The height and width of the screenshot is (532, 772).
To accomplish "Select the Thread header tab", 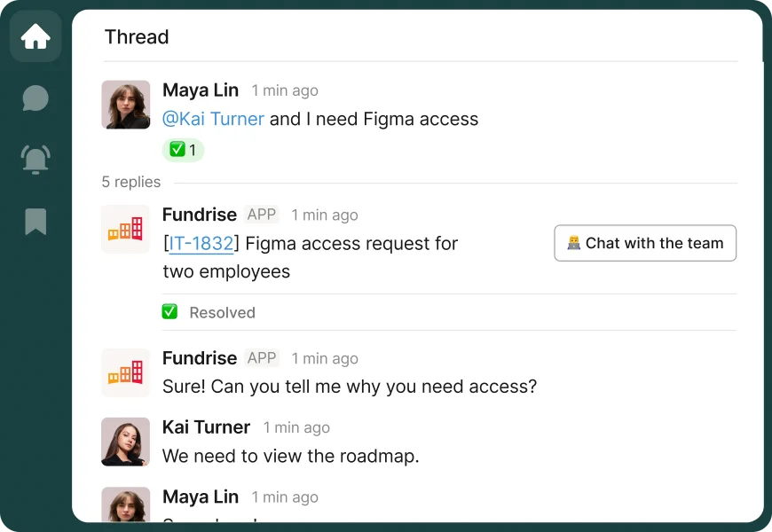I will pos(137,37).
